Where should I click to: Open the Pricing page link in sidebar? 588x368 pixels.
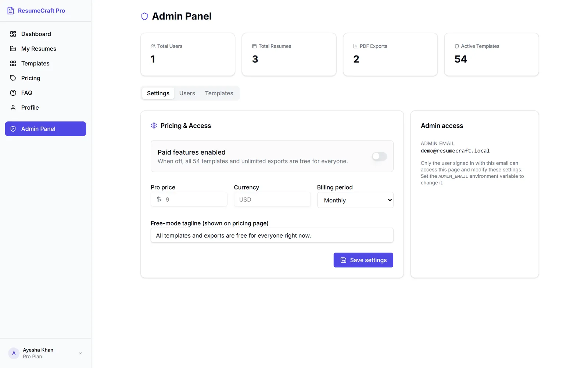pyautogui.click(x=46, y=78)
